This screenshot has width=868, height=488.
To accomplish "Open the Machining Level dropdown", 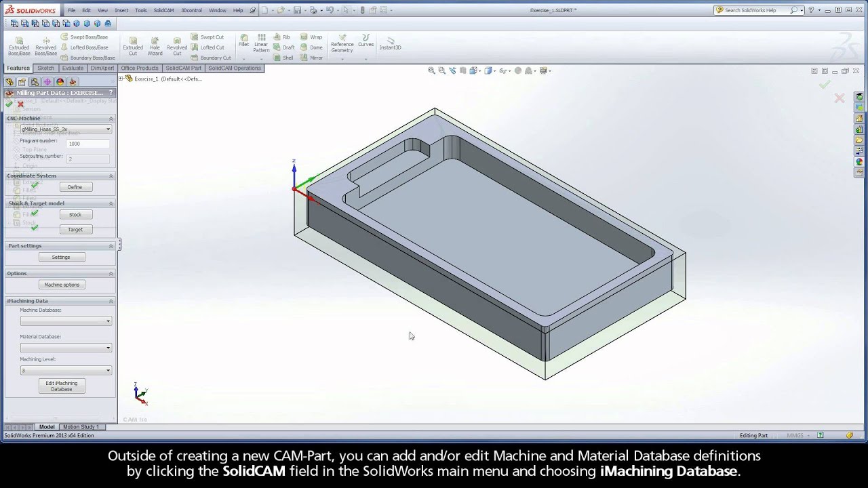I will point(66,370).
